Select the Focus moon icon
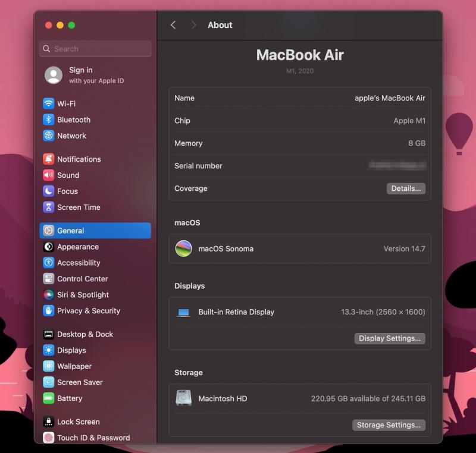Viewport: 476px width, 453px height. (48, 191)
